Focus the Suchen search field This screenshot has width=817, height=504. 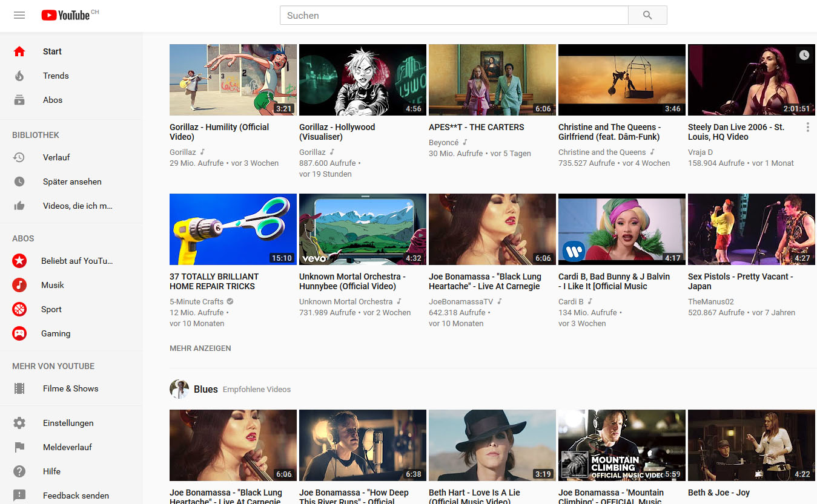[454, 15]
